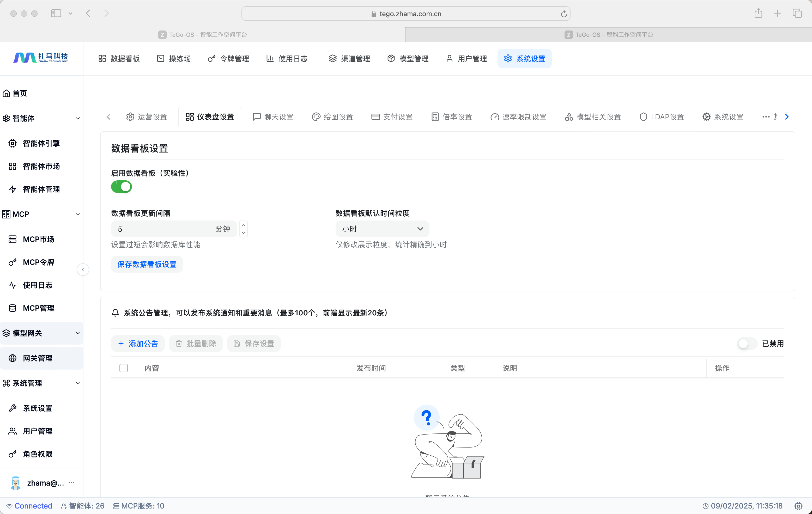Click the 保存数据看板设置 button

pos(147,265)
